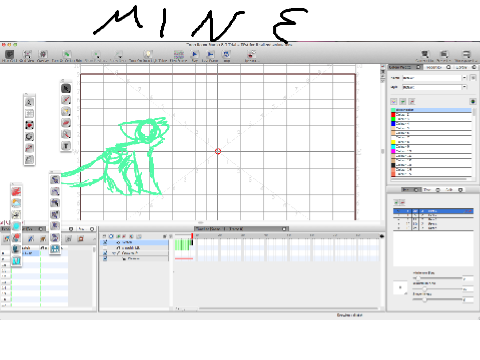Click the Colour Palette name text field
The image size is (480, 360).
coord(432,78)
